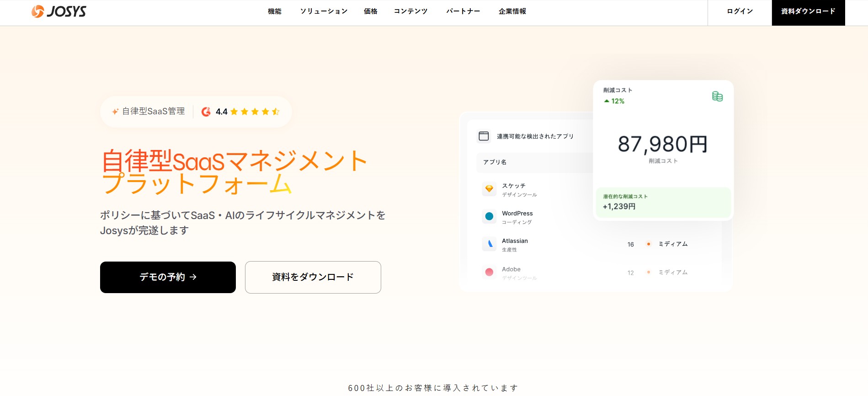Open the 機能 menu
This screenshot has width=868, height=396.
pyautogui.click(x=275, y=11)
